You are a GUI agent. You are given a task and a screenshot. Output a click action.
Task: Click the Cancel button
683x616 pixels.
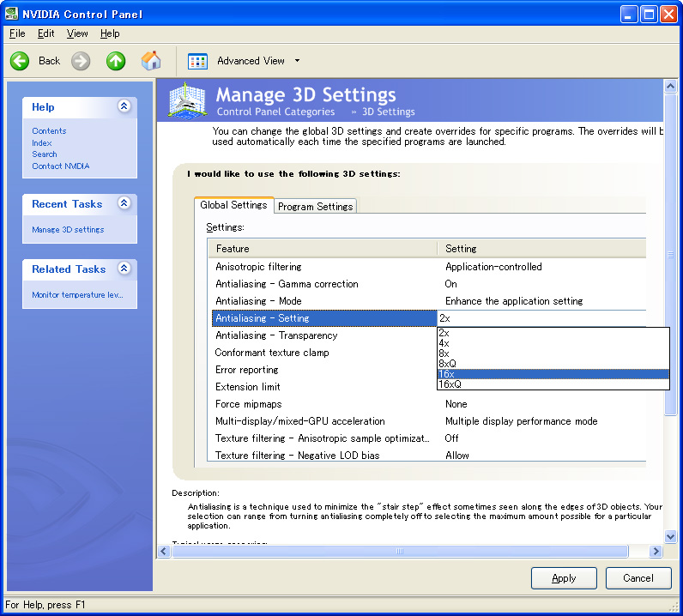pos(638,578)
